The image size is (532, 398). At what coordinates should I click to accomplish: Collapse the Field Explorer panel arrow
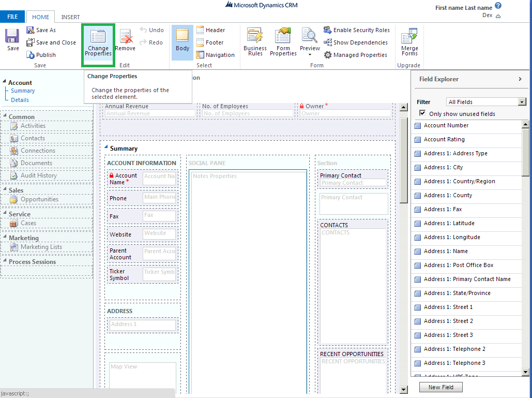coord(520,79)
